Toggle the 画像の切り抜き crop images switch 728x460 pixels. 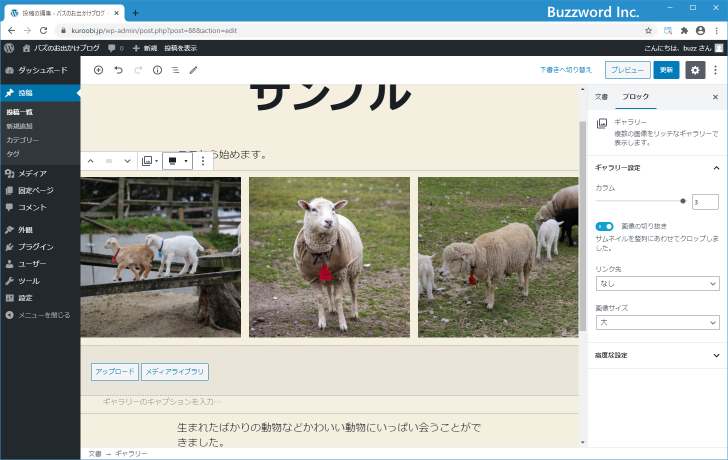[x=604, y=226]
